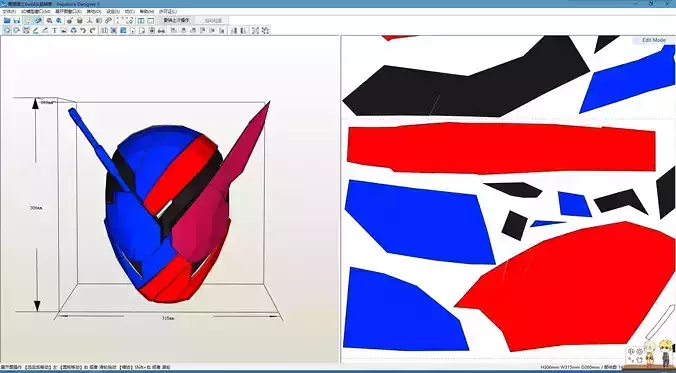Viewport: 676px width, 373px height.
Task: Click the greyed-out auto layout button
Action: point(211,20)
